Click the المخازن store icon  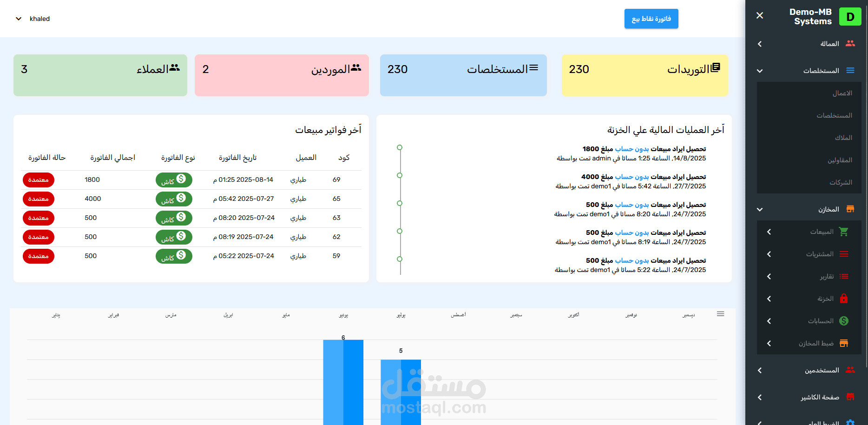(x=850, y=209)
